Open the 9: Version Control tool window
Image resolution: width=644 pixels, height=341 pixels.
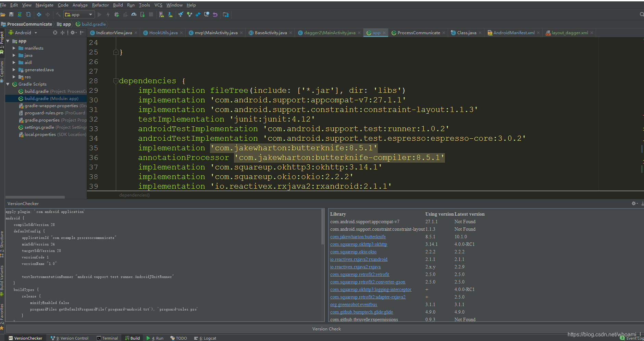coord(70,338)
